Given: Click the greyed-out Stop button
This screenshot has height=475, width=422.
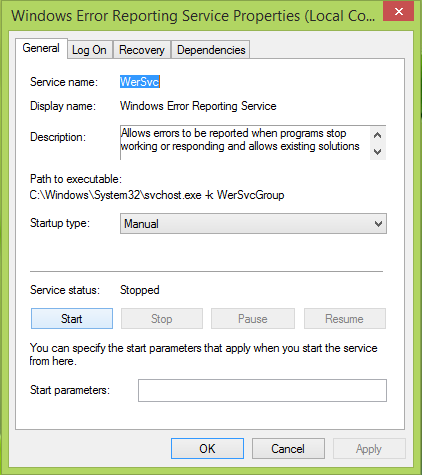Looking at the screenshot, I should [162, 319].
